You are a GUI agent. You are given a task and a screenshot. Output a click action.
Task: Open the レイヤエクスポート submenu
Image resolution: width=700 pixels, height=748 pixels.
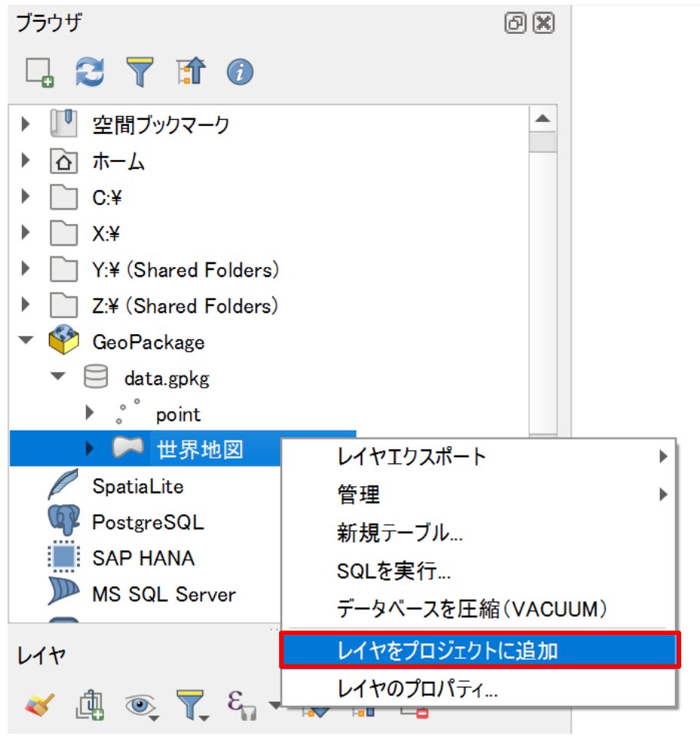tap(478, 458)
